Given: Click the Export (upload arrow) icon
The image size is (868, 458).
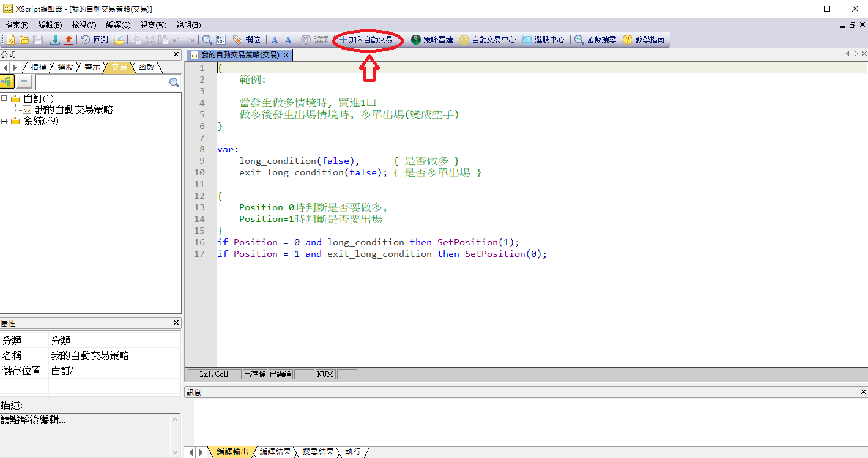Looking at the screenshot, I should (x=69, y=40).
